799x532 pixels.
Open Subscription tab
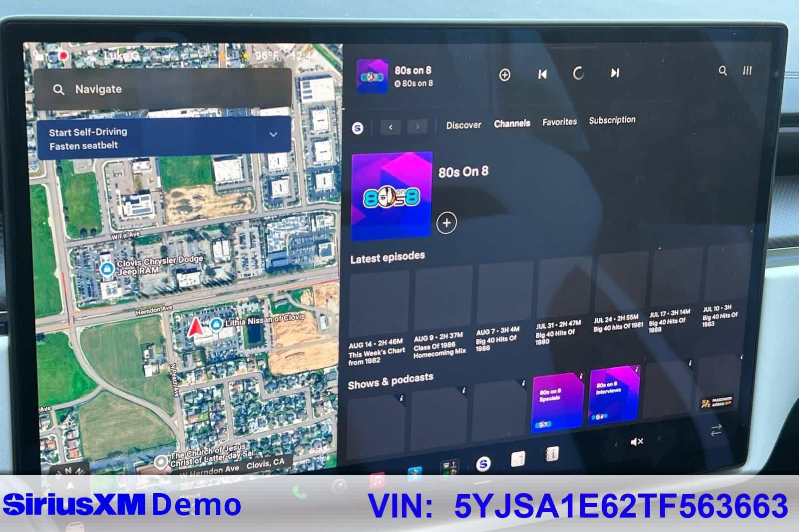[612, 120]
